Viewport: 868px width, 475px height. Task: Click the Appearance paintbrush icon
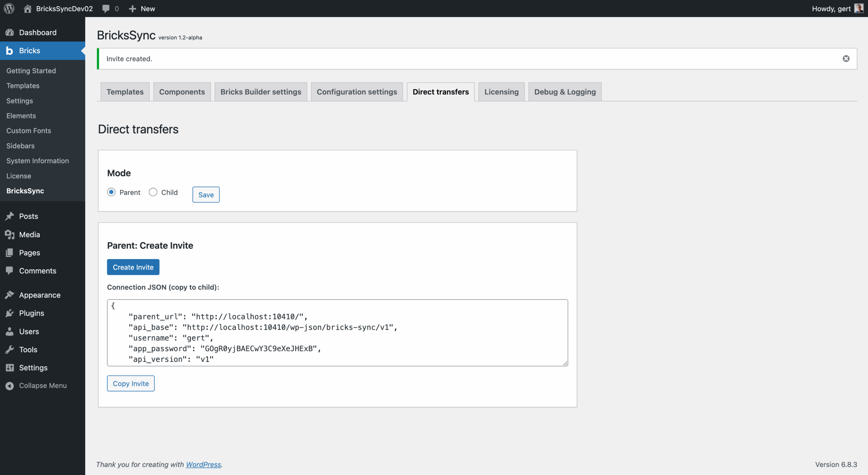tap(10, 295)
